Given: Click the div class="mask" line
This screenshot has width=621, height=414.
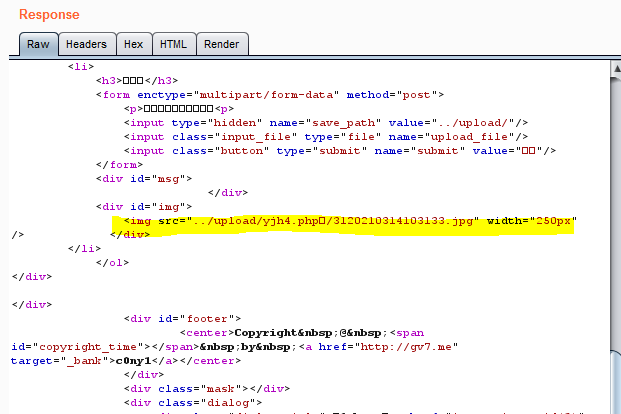Looking at the screenshot, I should 207,389.
